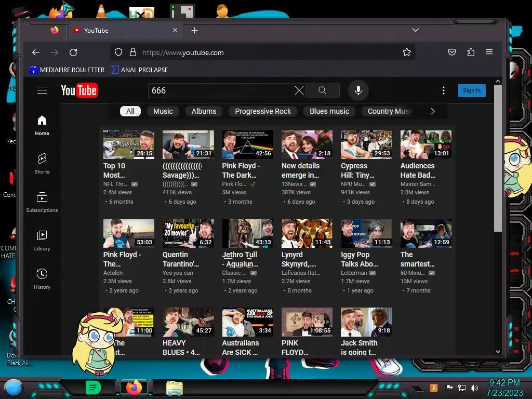The width and height of the screenshot is (532, 399).
Task: Go back with the browser back arrow
Action: [x=36, y=52]
